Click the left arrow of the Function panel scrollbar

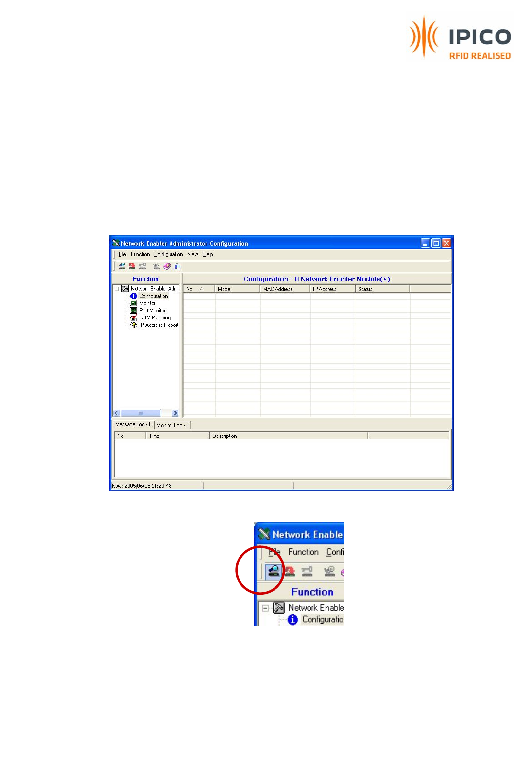coord(116,413)
